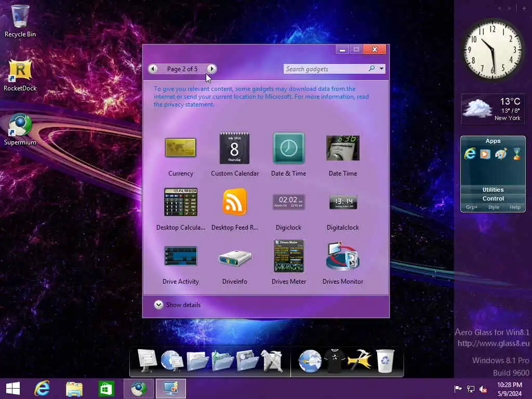Viewport: 532px width, 399px height.
Task: Switch to Supermium taskbar window
Action: (x=138, y=389)
